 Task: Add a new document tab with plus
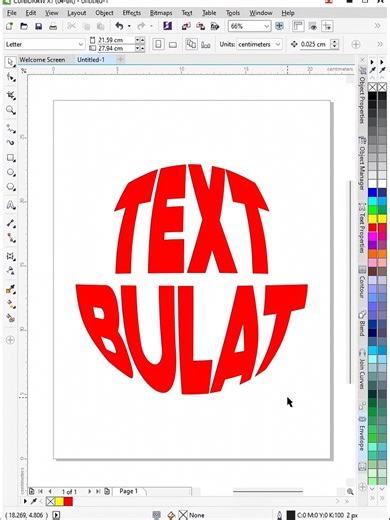tap(120, 60)
